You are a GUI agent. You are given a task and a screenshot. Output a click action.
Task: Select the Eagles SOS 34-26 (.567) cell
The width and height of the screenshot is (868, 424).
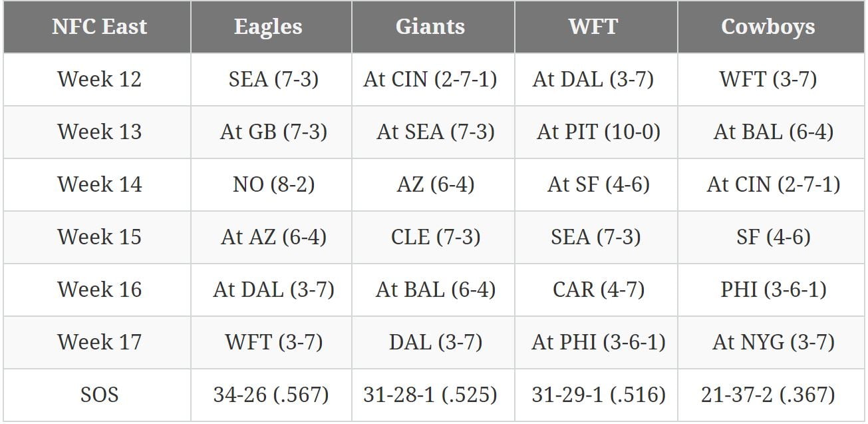271,395
